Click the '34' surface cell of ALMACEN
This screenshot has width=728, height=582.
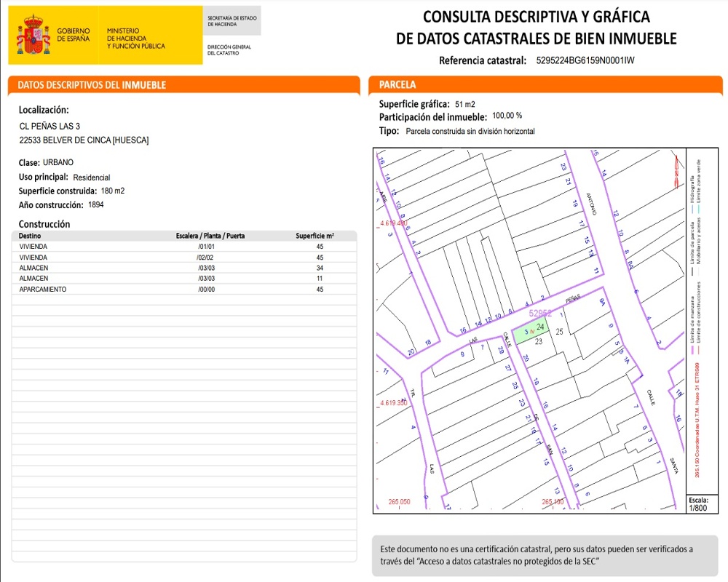(x=320, y=268)
